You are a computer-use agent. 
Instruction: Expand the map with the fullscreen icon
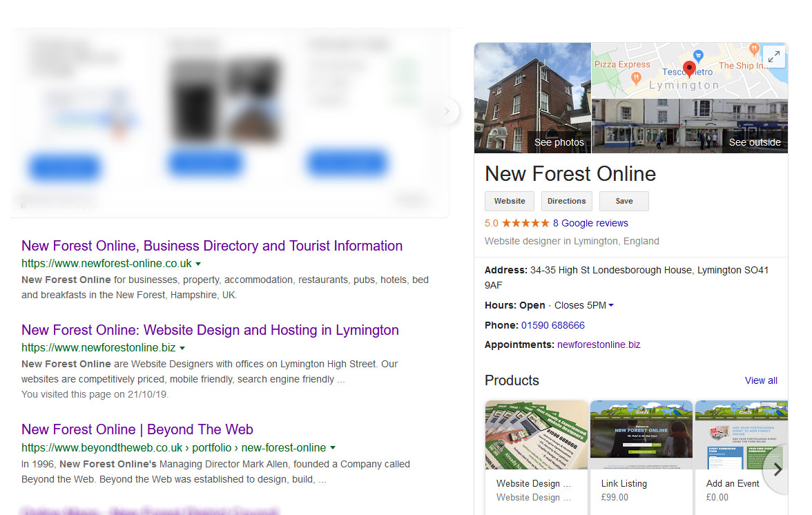pos(774,57)
